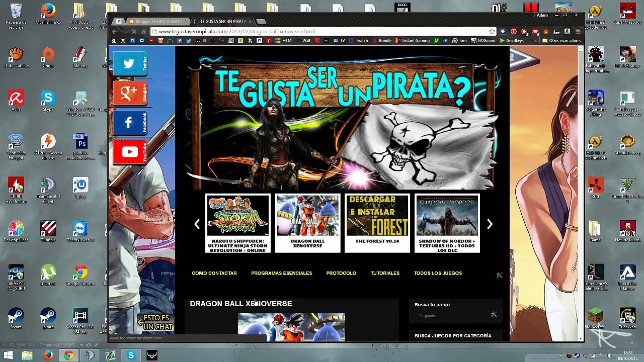Open the Google+ social sidebar button

pos(130,93)
